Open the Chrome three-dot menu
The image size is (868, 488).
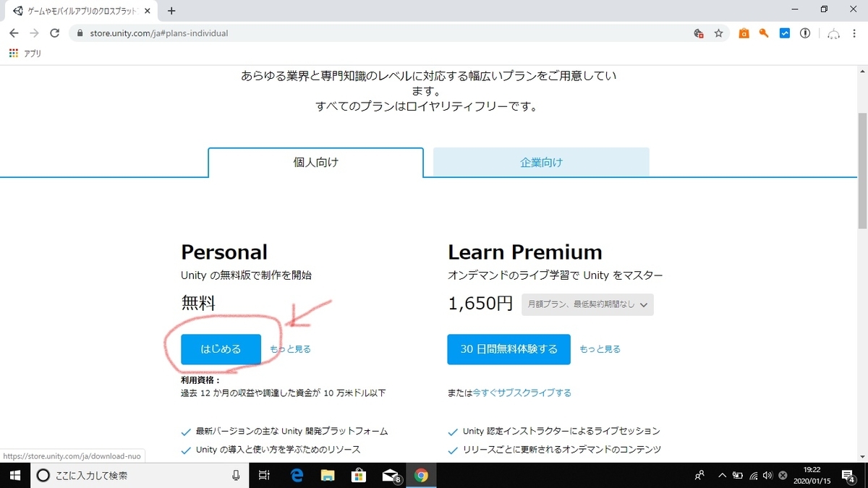[854, 33]
